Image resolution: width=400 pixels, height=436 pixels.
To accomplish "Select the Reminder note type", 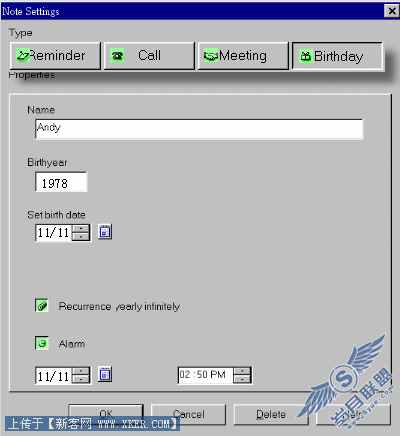I will [55, 56].
